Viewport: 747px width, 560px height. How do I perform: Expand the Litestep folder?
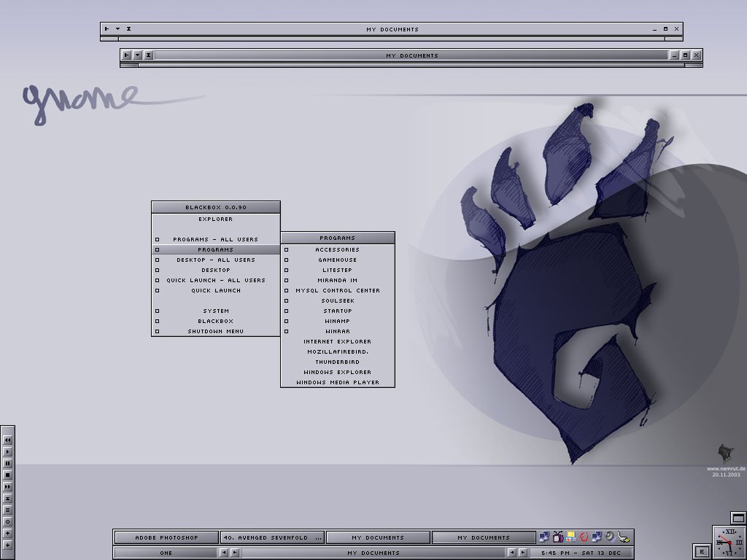click(x=338, y=270)
